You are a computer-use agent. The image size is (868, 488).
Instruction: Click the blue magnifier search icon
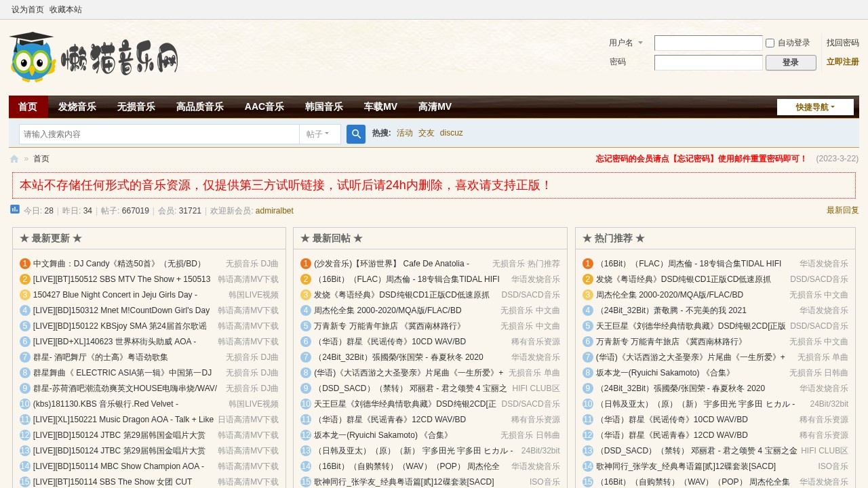coord(355,134)
